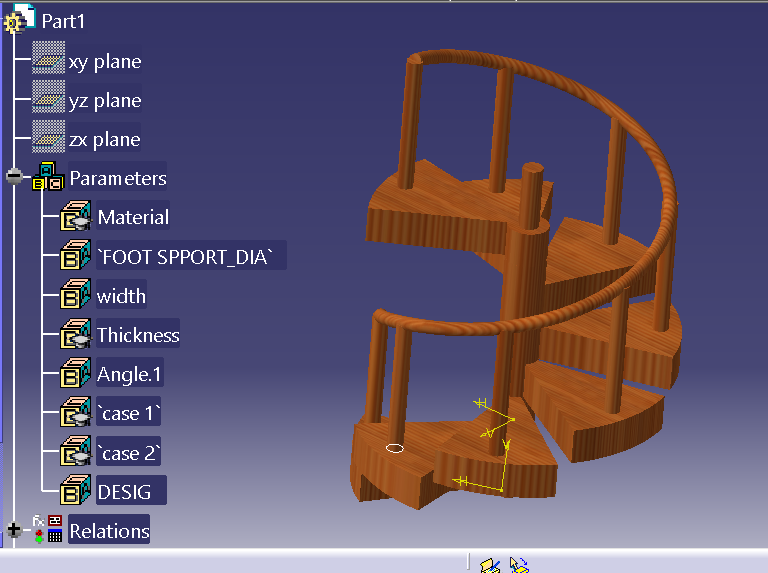Click the width parameter icon
Screen dimensions: 768x573
tap(75, 294)
